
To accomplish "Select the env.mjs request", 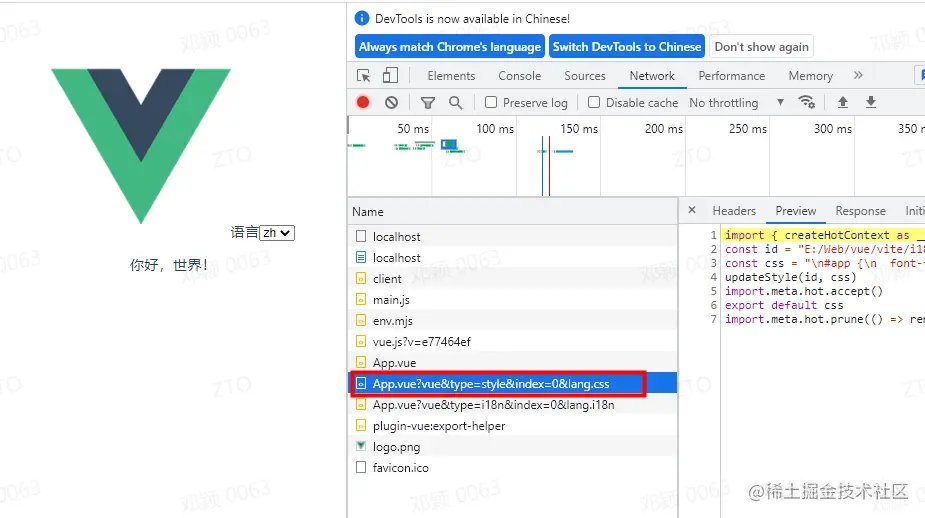I will pos(512,320).
